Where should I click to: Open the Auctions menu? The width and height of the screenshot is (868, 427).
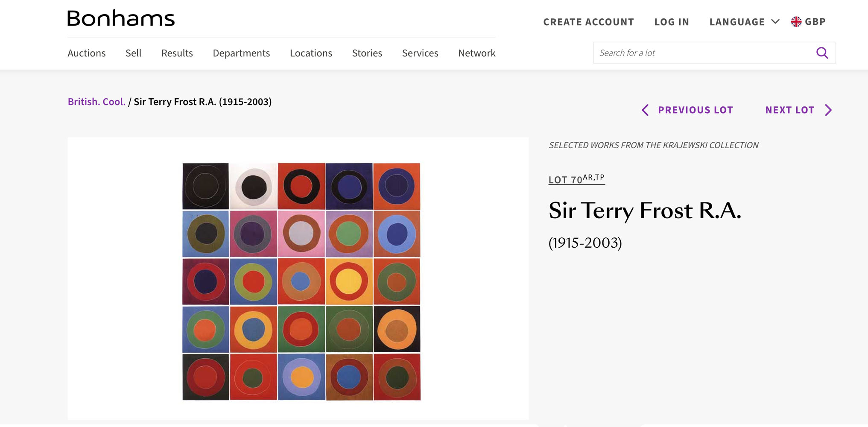click(87, 53)
